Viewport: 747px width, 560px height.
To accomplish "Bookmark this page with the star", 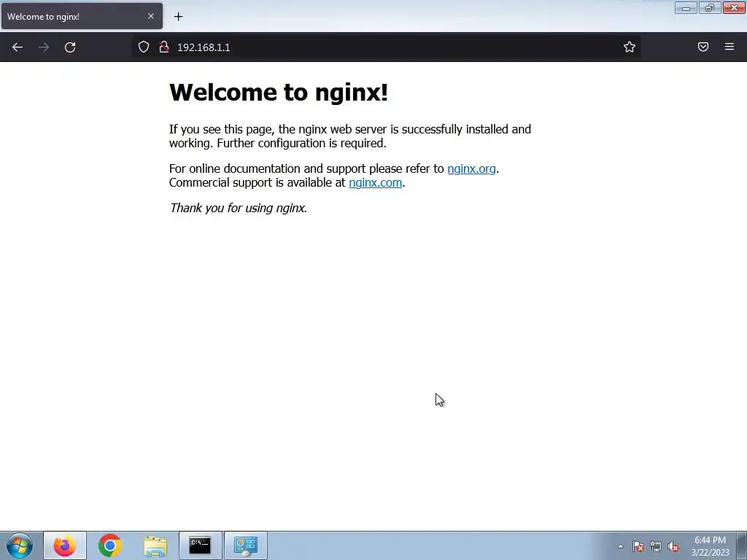I will [630, 47].
